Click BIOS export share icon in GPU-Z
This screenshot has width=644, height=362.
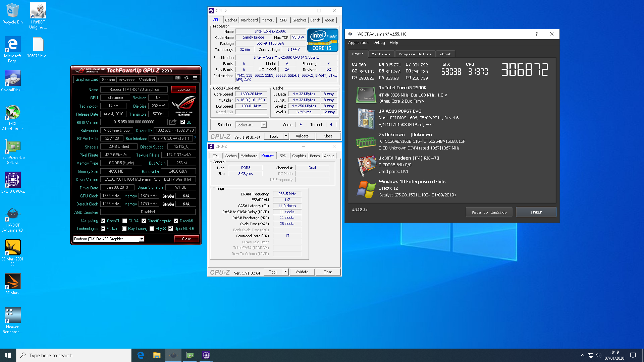point(173,122)
